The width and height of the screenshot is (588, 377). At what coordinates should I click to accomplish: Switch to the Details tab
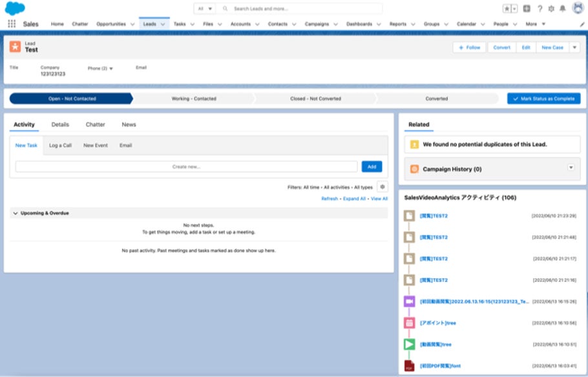click(x=60, y=125)
